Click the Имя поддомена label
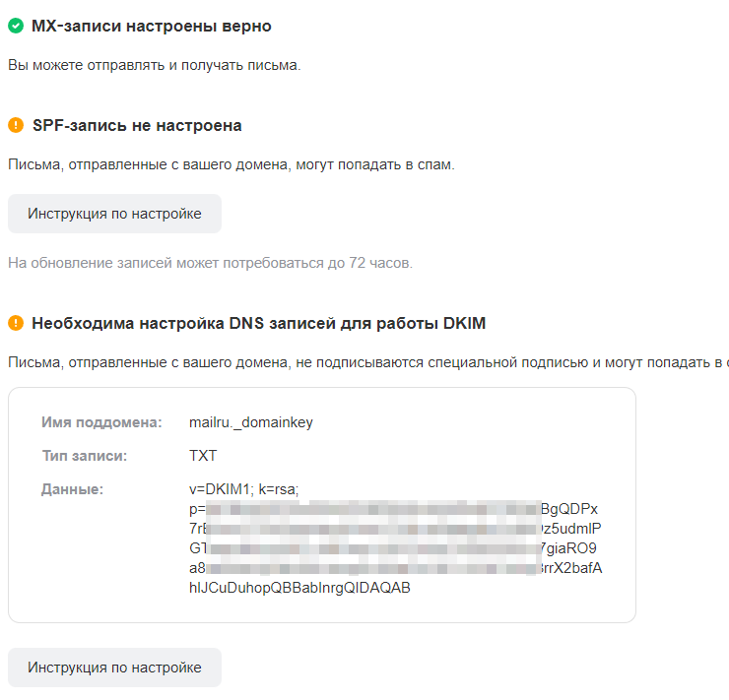This screenshot has height=700, width=729. [x=101, y=423]
